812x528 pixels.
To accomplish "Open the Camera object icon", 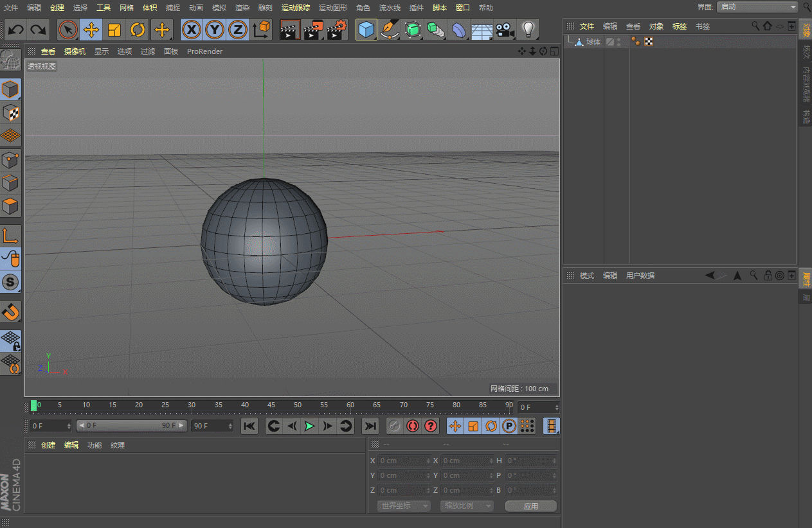I will click(x=505, y=30).
